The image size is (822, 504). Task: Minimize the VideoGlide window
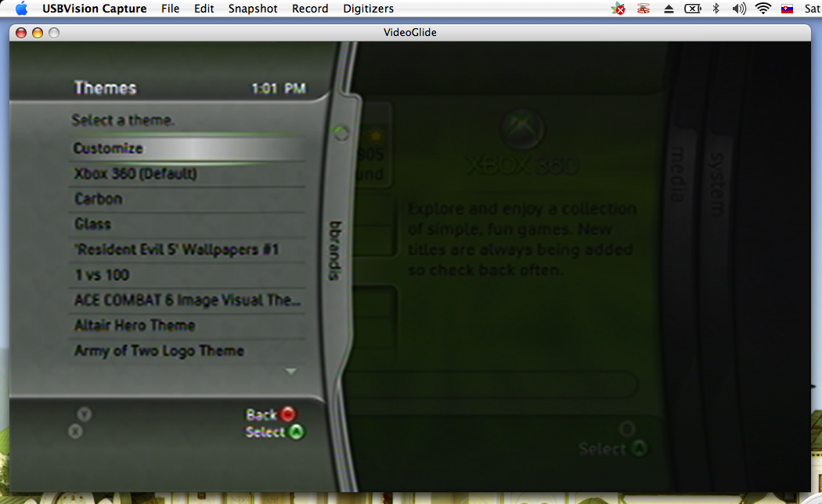coord(38,33)
